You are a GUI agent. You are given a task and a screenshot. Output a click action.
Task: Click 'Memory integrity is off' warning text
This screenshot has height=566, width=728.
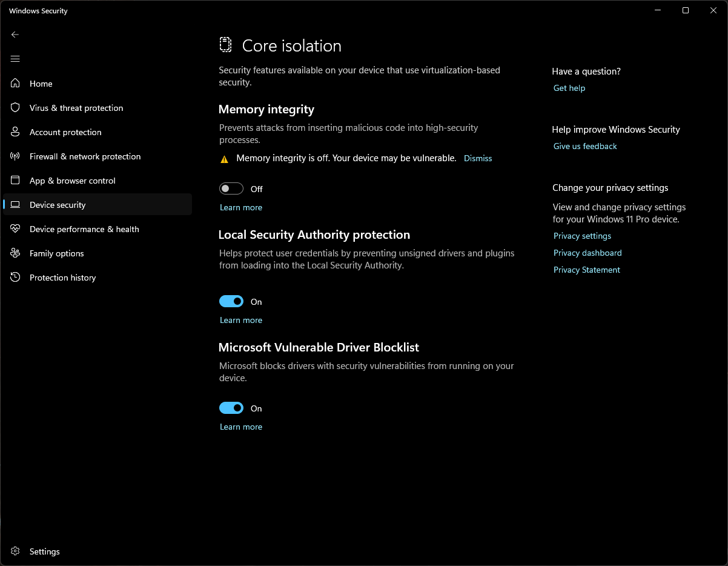coord(346,158)
